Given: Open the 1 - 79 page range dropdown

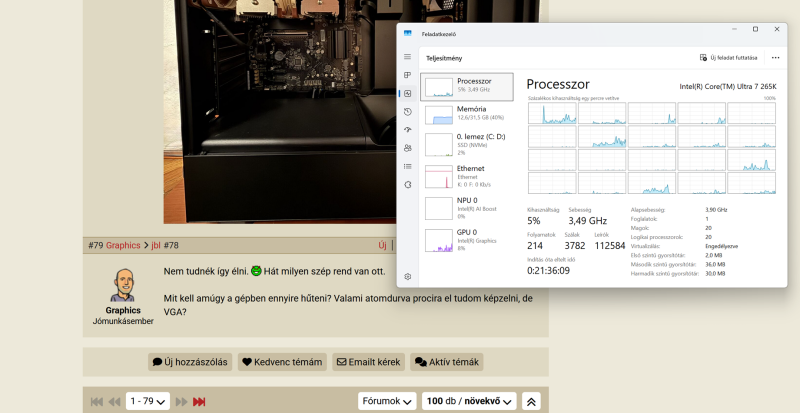Looking at the screenshot, I should 147,401.
